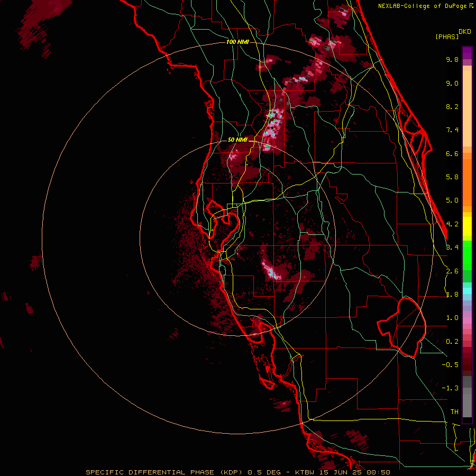Click the 7.4 value on the color scale

pyautogui.click(x=452, y=130)
